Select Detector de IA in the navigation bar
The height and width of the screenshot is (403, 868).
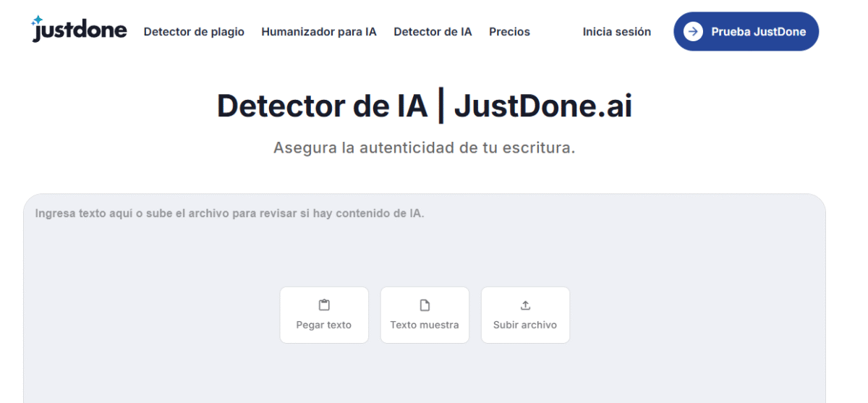pyautogui.click(x=433, y=32)
